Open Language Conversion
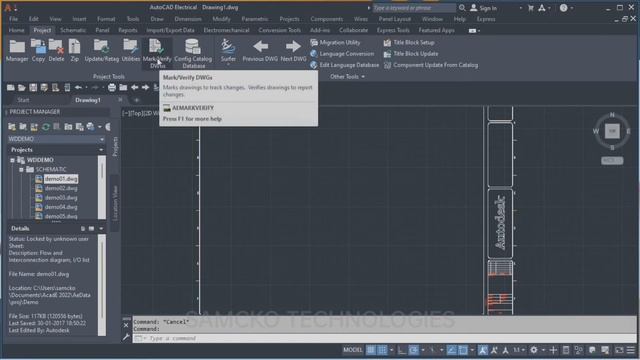 pyautogui.click(x=342, y=54)
